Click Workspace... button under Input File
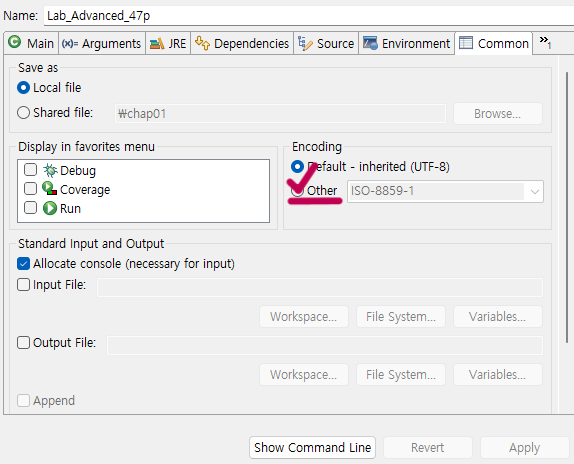Screen dimensions: 574x464 (x=304, y=317)
